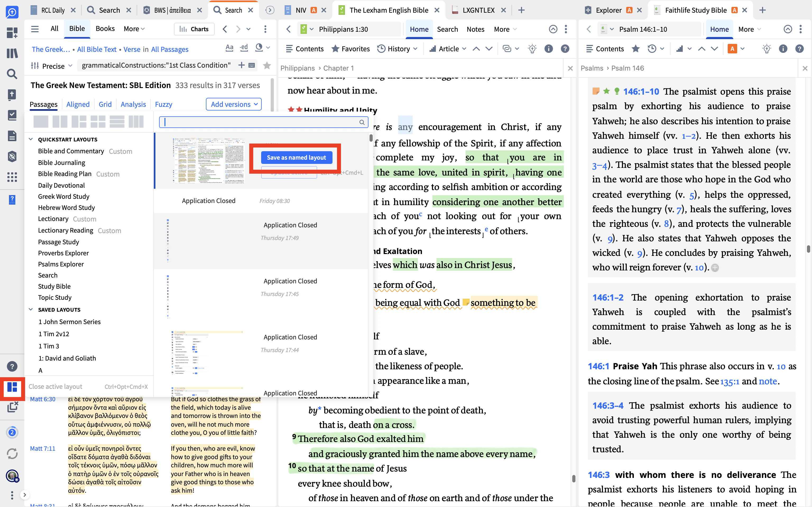
Task: Open Contents in the Lexham Bible panel
Action: [305, 49]
